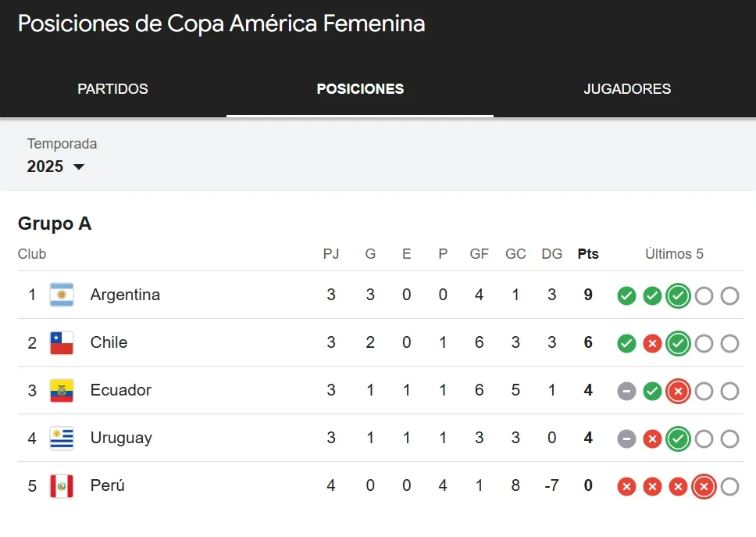
Task: Click Chile's red loss icon
Action: [x=652, y=343]
